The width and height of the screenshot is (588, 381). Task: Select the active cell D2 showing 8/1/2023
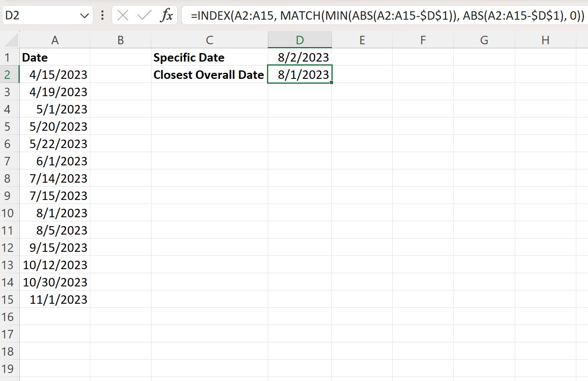click(299, 74)
